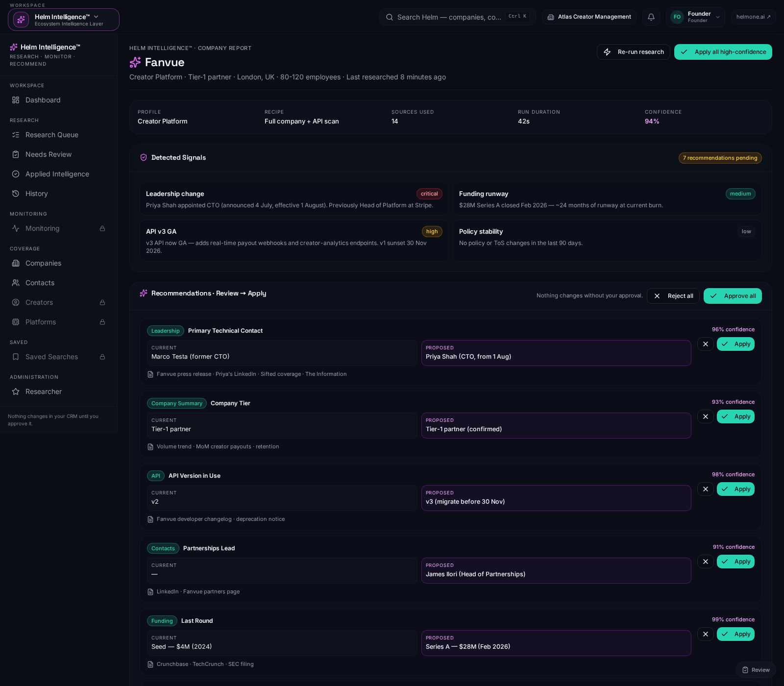The height and width of the screenshot is (686, 784).
Task: Click the Companies building icon
Action: click(16, 263)
